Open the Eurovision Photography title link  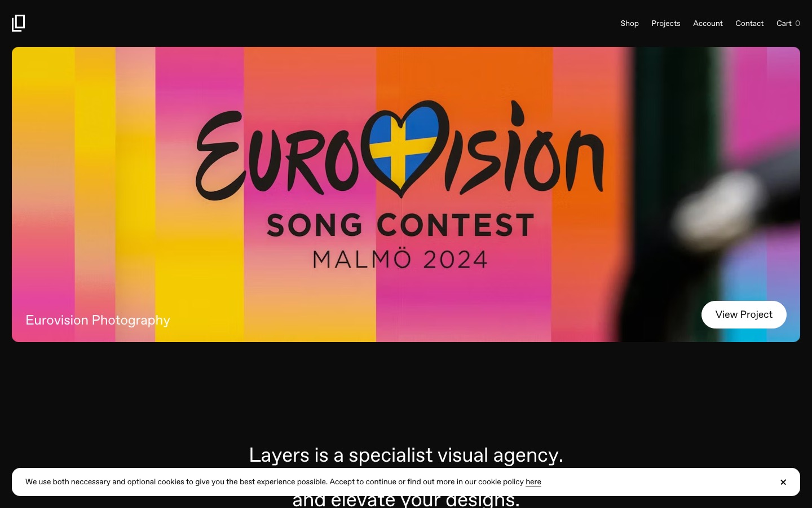point(98,320)
